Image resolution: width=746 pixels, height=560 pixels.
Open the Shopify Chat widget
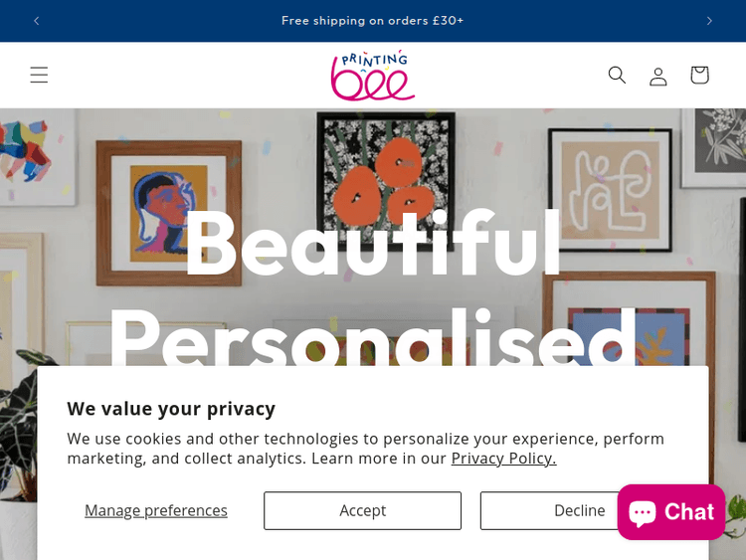point(670,511)
